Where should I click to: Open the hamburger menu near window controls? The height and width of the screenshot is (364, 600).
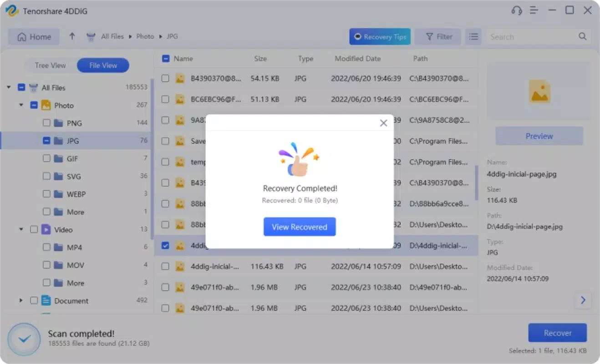[534, 10]
